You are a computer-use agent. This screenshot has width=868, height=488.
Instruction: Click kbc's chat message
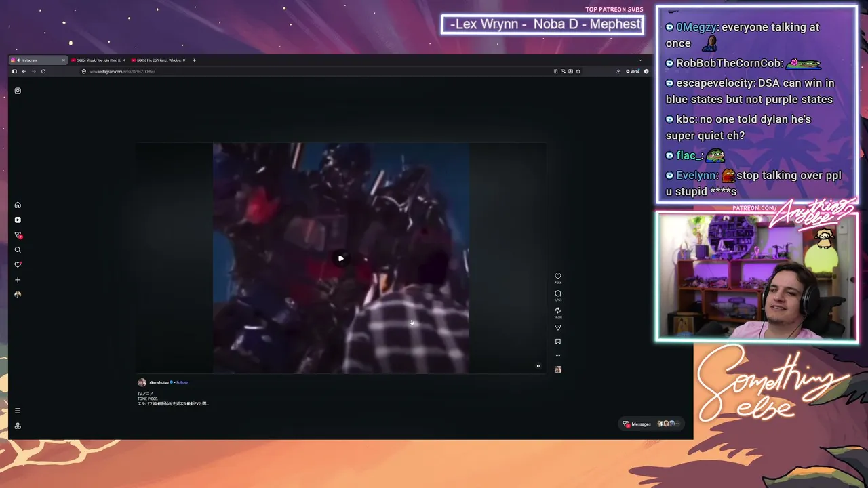point(738,127)
